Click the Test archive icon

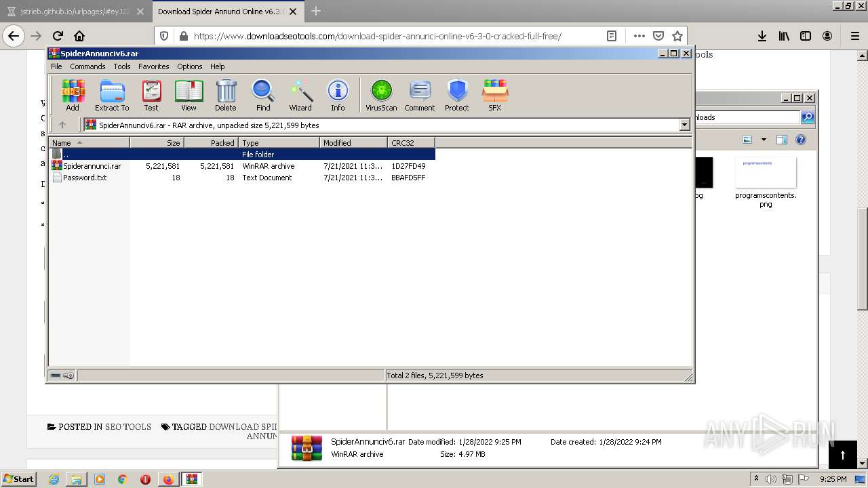point(151,95)
